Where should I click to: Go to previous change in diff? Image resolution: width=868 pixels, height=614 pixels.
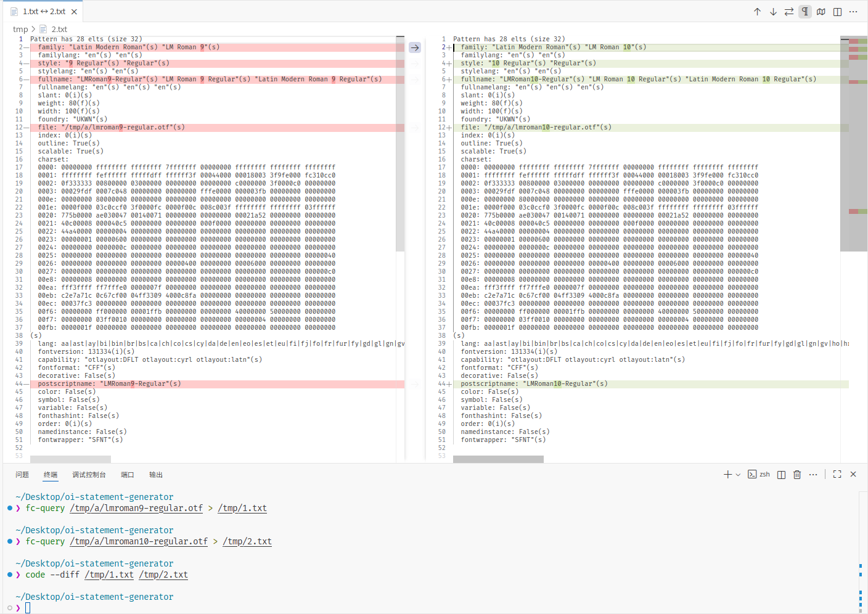(757, 12)
